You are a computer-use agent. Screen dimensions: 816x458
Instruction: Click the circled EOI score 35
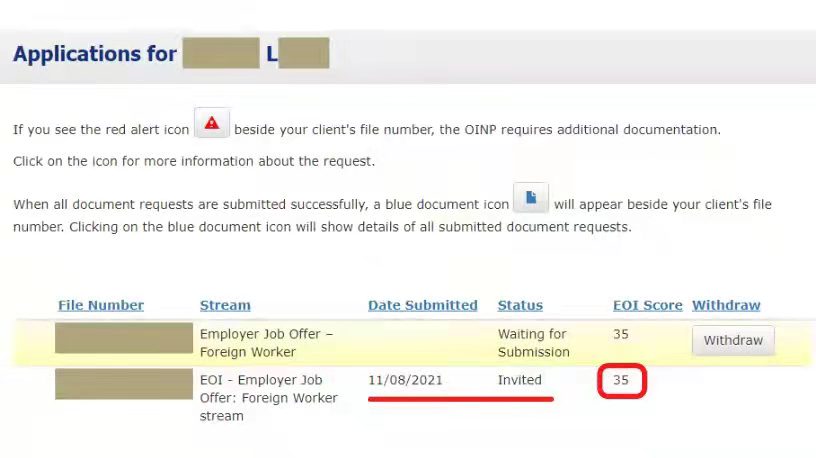[x=621, y=380]
